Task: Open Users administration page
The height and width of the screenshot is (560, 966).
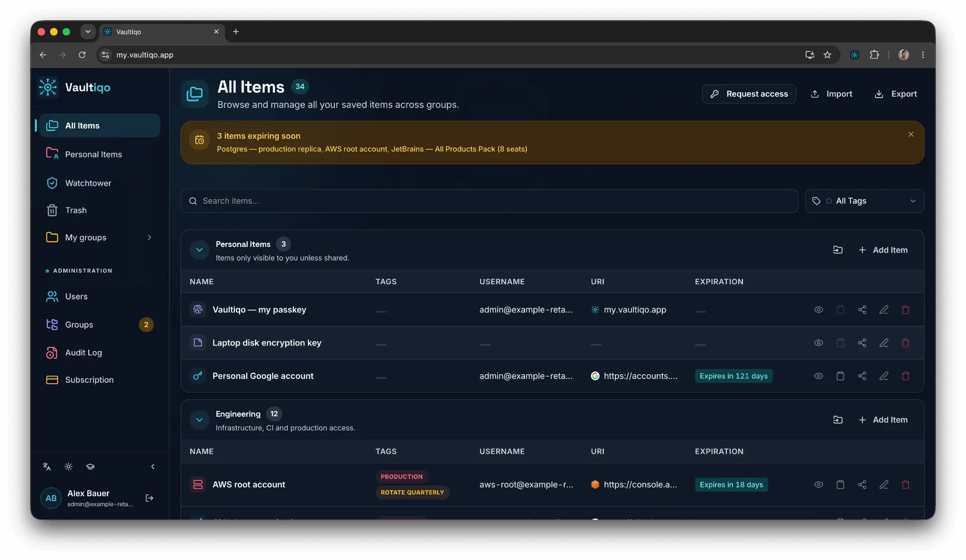Action: tap(100, 296)
